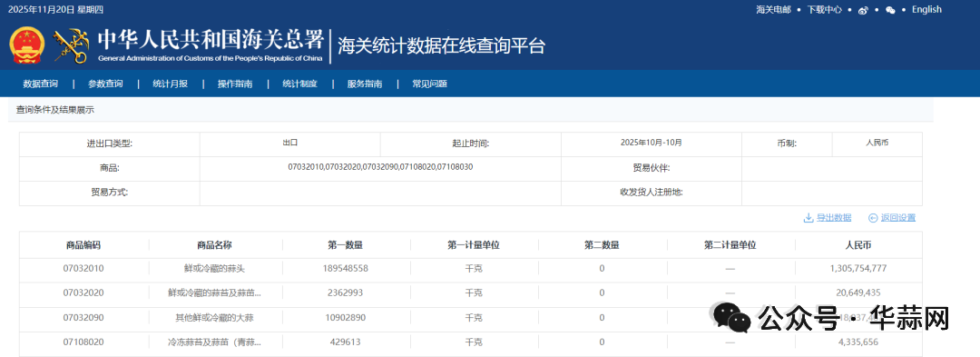Click 导出数据 to export results
The height and width of the screenshot is (357, 980).
[x=827, y=218]
